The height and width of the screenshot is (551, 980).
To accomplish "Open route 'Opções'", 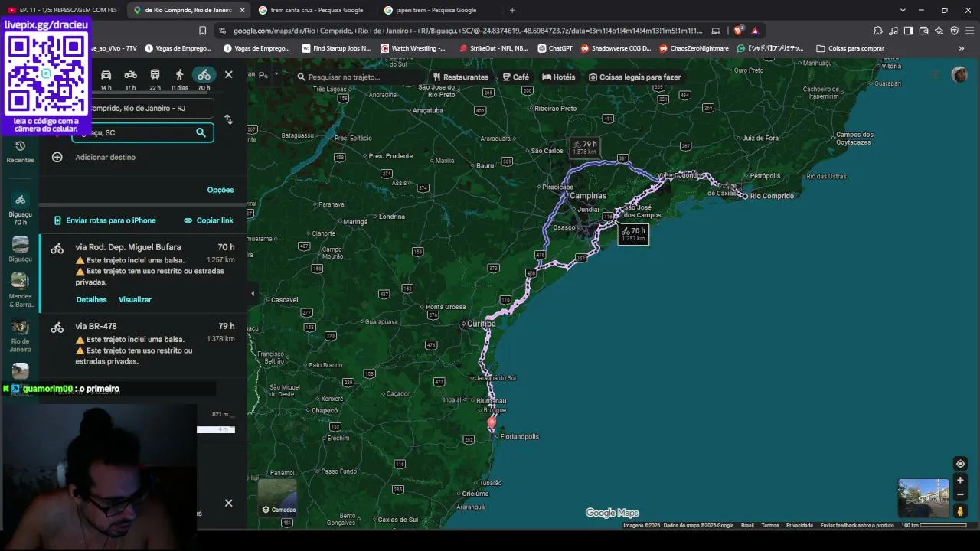I will coord(220,190).
